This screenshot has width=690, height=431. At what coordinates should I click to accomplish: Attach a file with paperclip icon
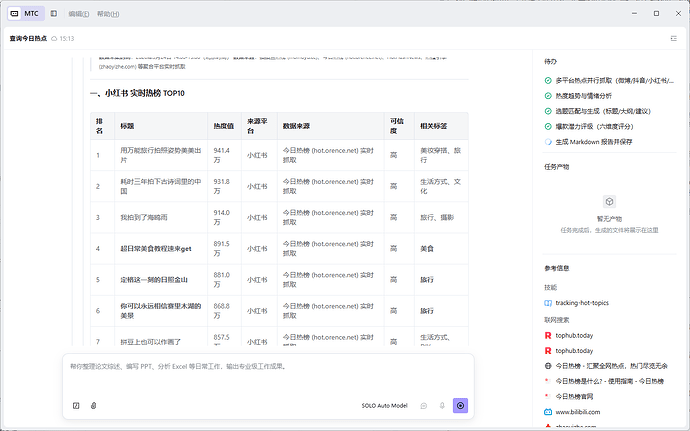93,405
